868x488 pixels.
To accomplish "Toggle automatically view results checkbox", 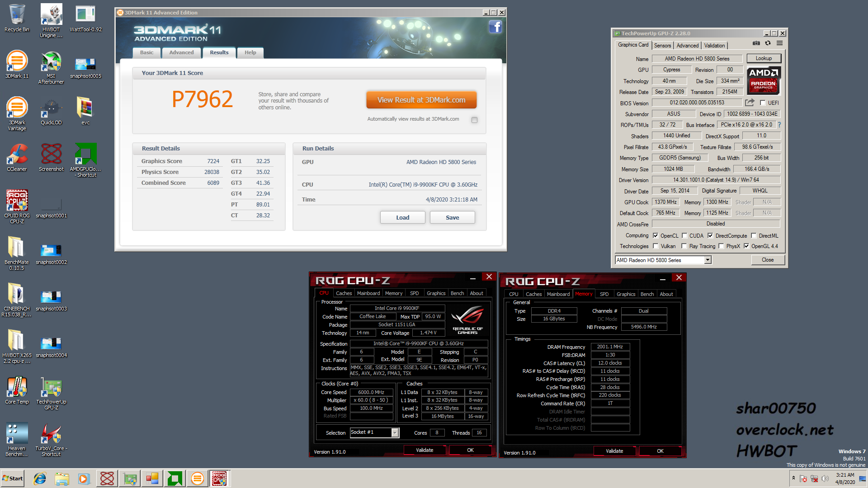I will click(474, 120).
